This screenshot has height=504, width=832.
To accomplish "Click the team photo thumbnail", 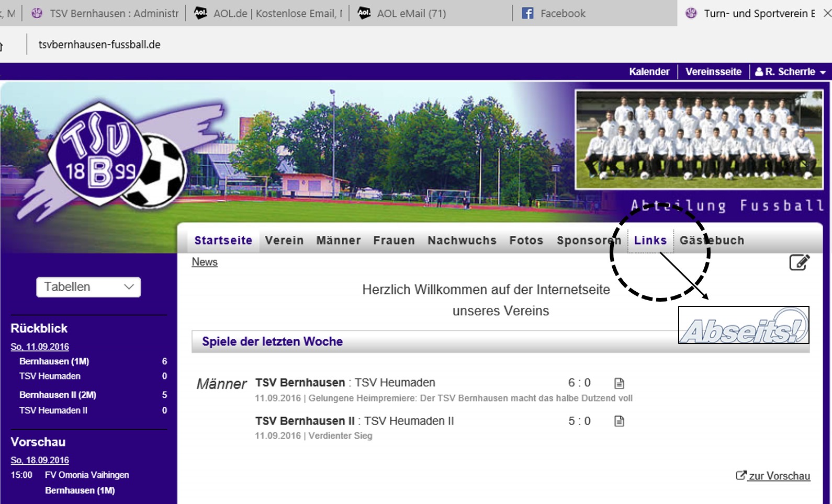I will tap(699, 139).
